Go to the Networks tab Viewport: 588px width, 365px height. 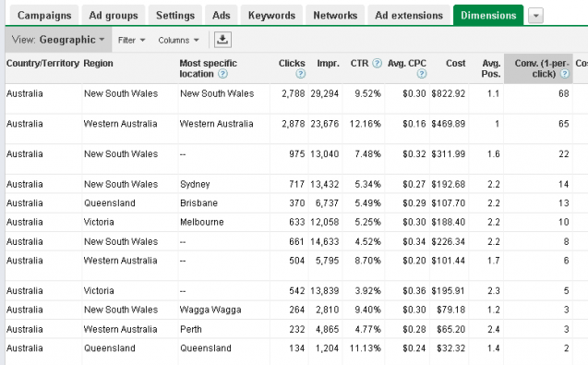point(335,16)
